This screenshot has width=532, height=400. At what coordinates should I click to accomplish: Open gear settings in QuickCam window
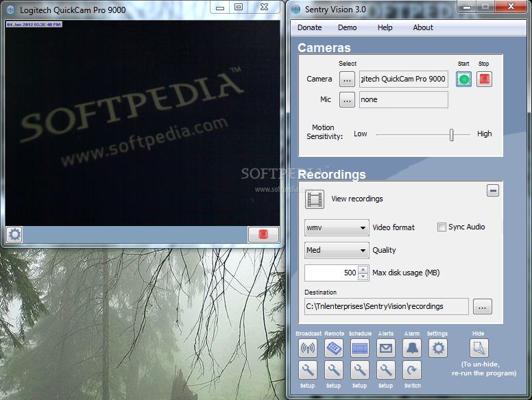[14, 234]
